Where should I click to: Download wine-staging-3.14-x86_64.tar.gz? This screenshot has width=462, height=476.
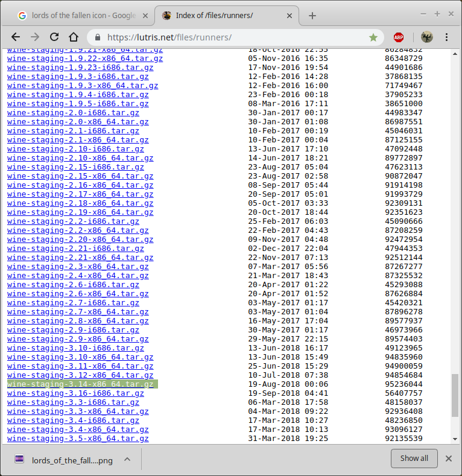tap(80, 384)
